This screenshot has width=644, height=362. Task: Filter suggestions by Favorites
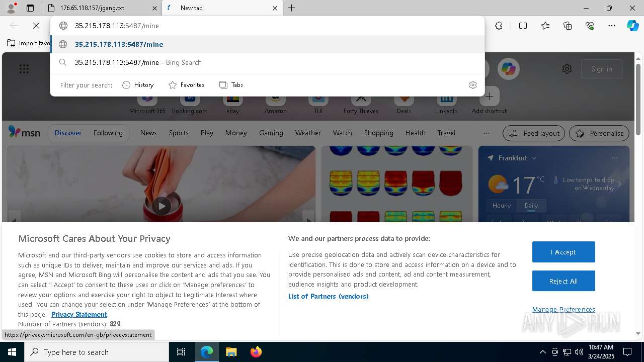click(x=186, y=85)
